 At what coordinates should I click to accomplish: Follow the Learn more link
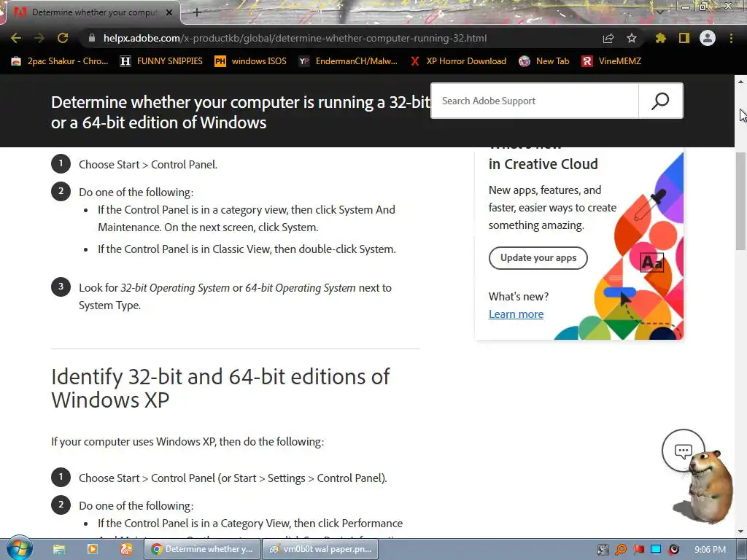click(516, 314)
